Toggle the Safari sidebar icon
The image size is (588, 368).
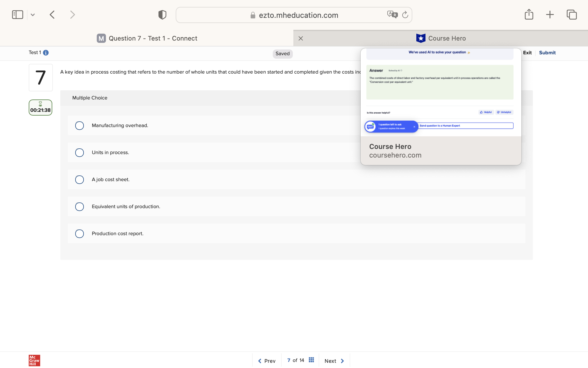18,15
